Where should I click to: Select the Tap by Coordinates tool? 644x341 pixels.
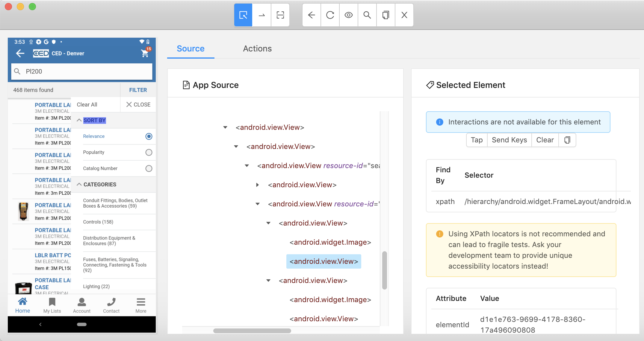point(280,15)
